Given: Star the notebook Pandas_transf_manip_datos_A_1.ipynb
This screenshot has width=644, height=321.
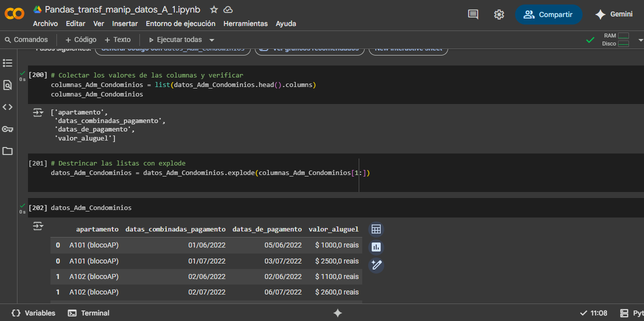Looking at the screenshot, I should [x=214, y=9].
